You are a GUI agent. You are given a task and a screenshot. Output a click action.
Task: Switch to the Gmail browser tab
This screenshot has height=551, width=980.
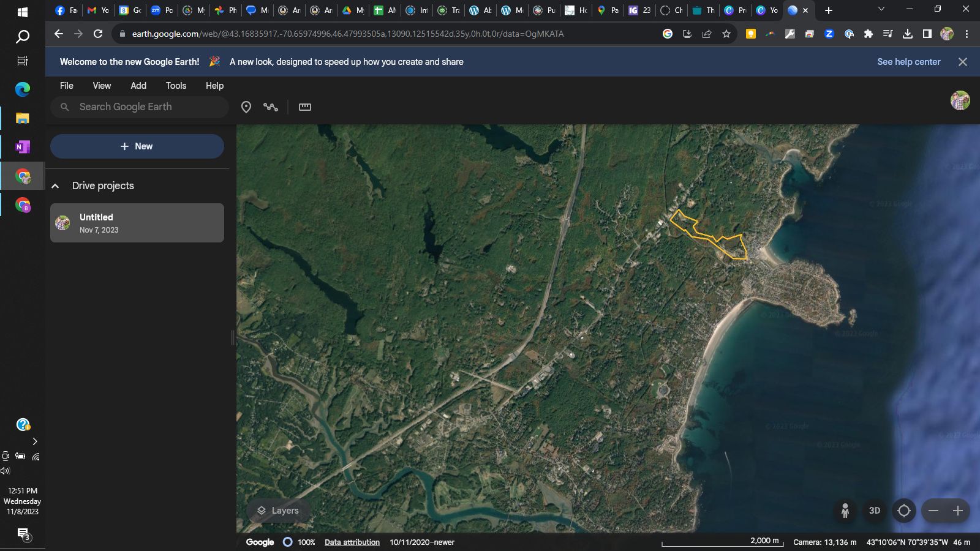(98, 10)
